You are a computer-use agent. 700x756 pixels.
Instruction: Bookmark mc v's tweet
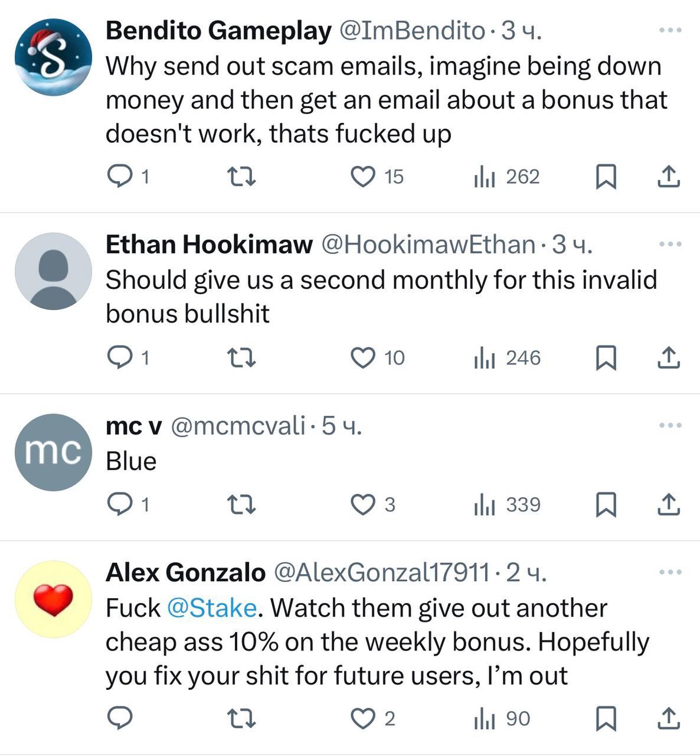tap(606, 504)
